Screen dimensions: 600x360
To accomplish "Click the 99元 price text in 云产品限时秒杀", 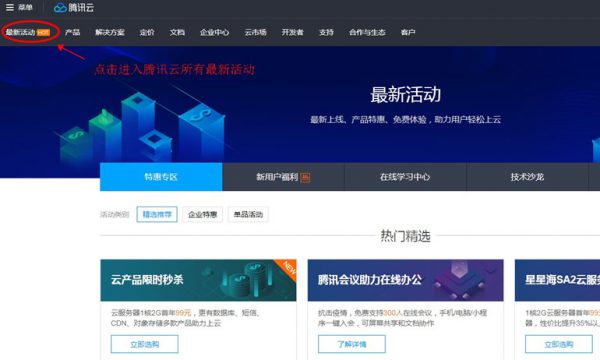I will (183, 313).
